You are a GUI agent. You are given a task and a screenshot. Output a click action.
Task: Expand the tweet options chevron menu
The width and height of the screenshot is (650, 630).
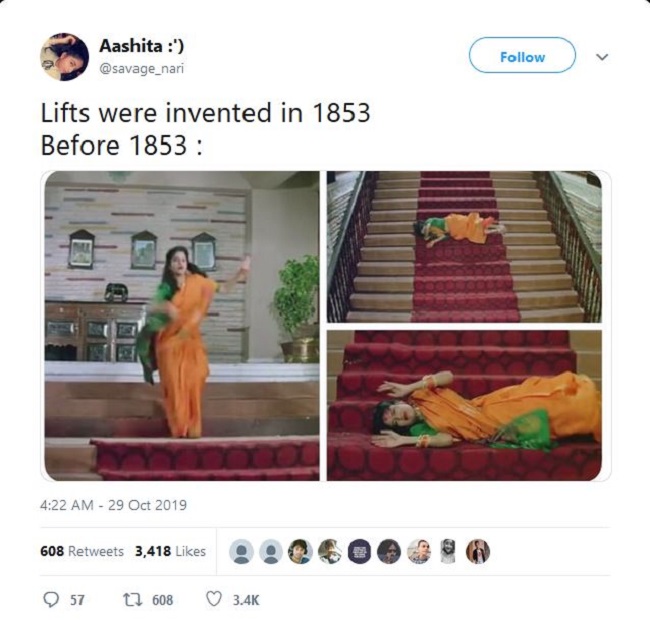(602, 56)
